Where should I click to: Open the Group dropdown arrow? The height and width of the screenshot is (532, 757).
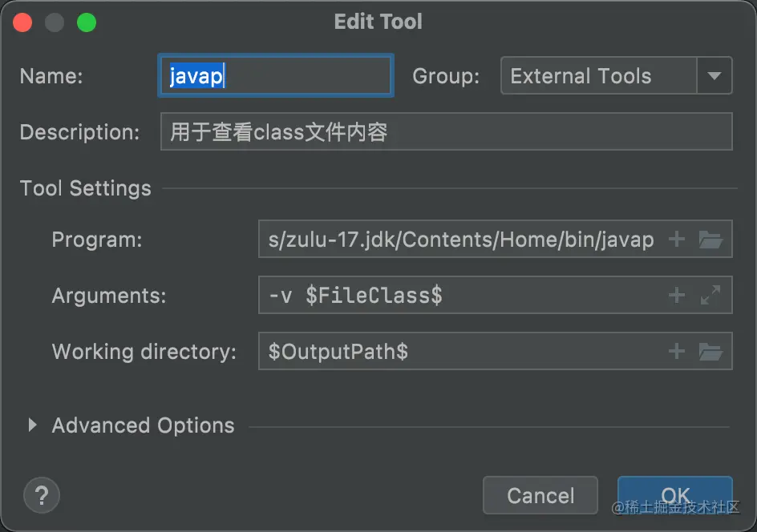[x=714, y=76]
